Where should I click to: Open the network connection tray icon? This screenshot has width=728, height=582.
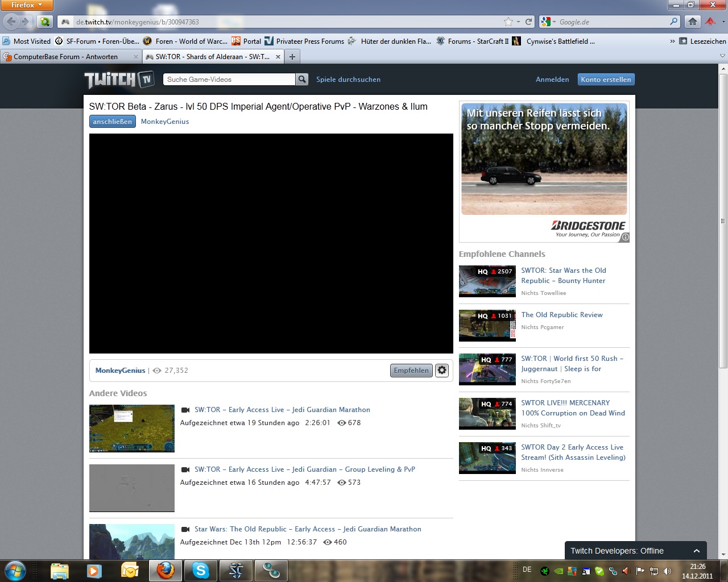point(654,571)
